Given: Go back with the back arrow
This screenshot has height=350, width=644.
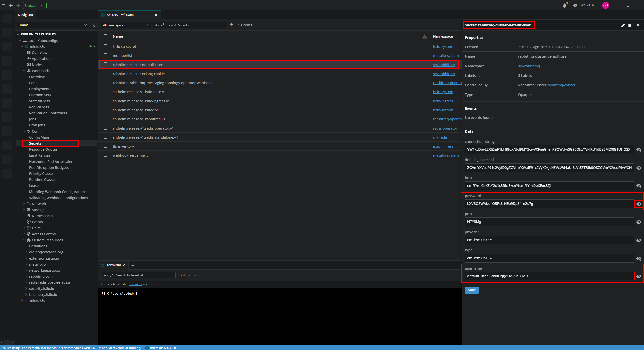Looking at the screenshot, I should pyautogui.click(x=11, y=5).
